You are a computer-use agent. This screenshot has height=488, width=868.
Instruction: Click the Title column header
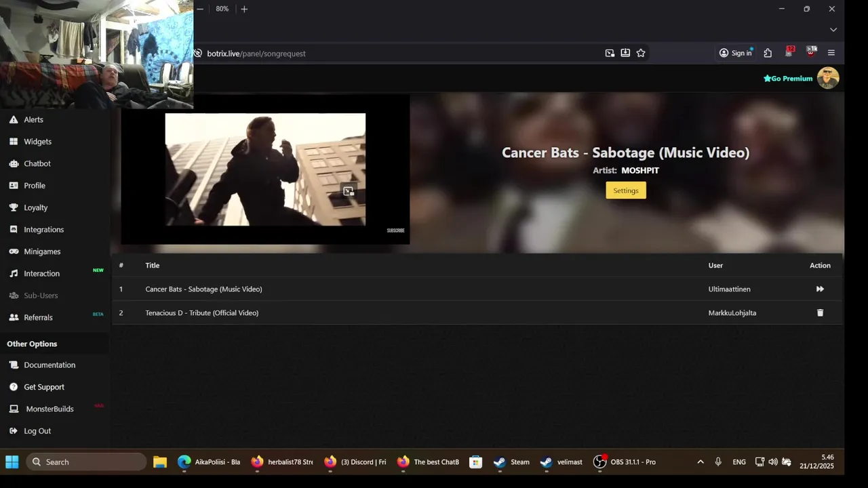click(x=153, y=266)
